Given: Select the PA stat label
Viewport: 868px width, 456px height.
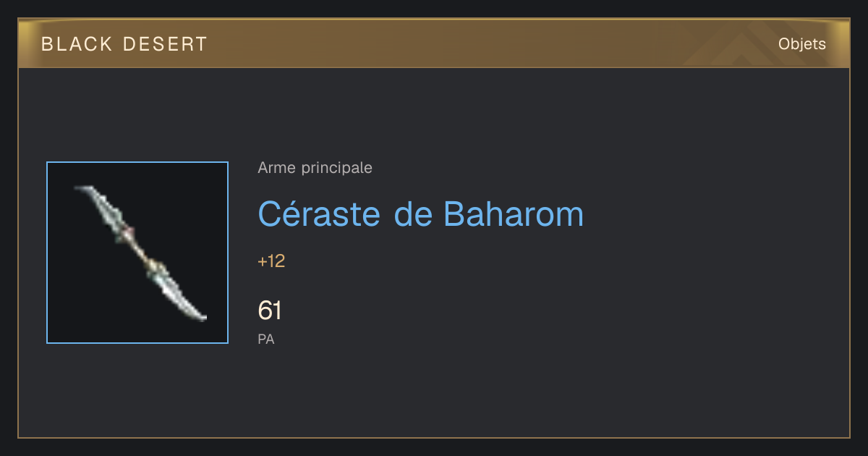Looking at the screenshot, I should coord(266,339).
